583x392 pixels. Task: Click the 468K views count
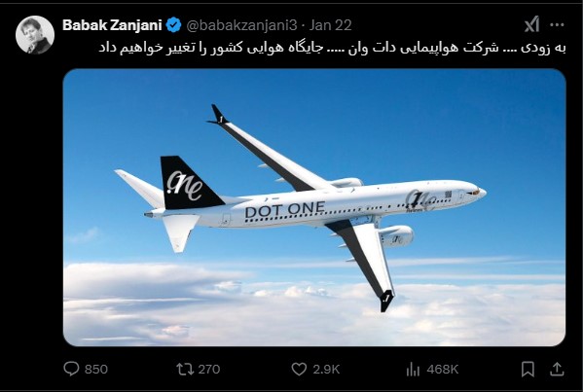pyautogui.click(x=443, y=369)
